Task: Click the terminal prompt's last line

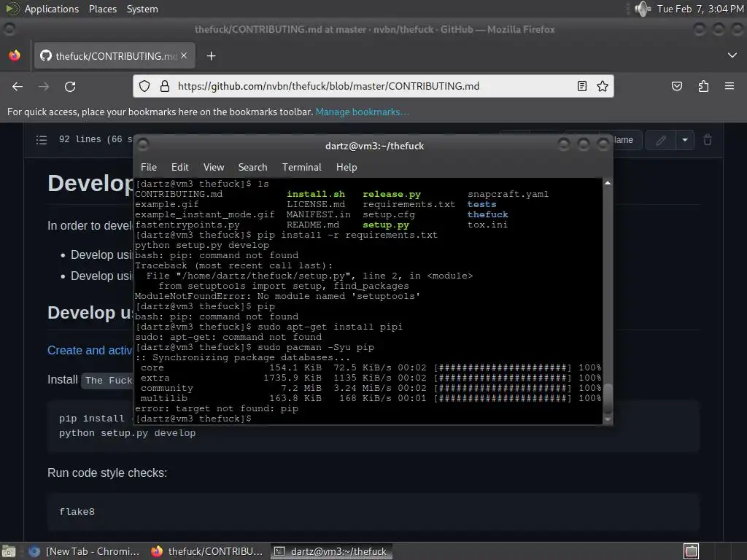Action: pos(193,419)
